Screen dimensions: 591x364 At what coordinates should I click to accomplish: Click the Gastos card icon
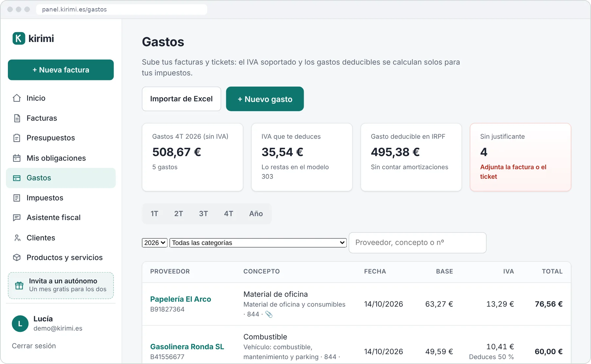pyautogui.click(x=17, y=178)
